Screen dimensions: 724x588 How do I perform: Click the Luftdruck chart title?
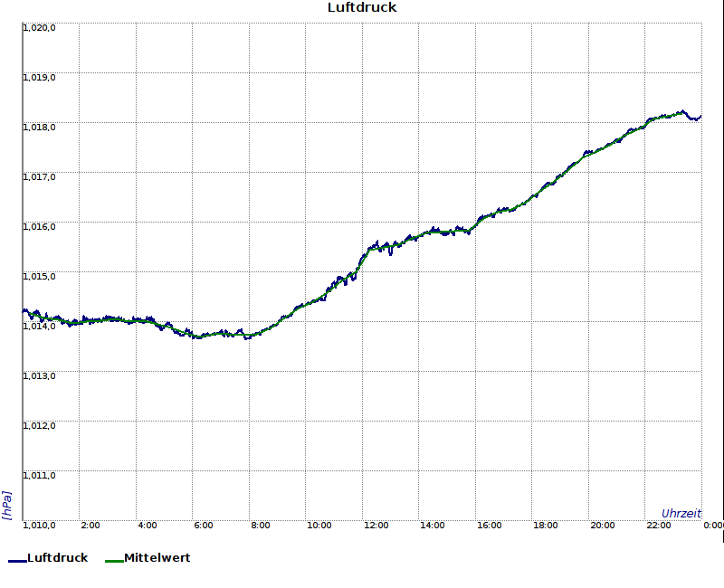click(362, 7)
